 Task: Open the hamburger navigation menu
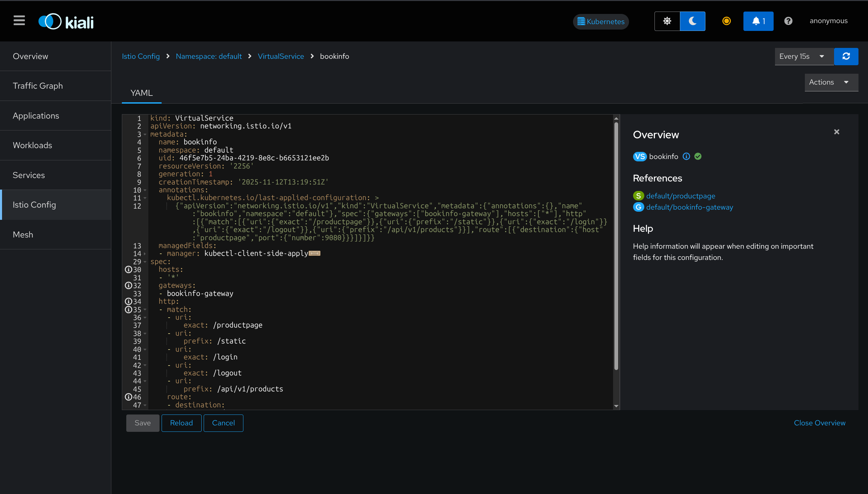tap(19, 21)
